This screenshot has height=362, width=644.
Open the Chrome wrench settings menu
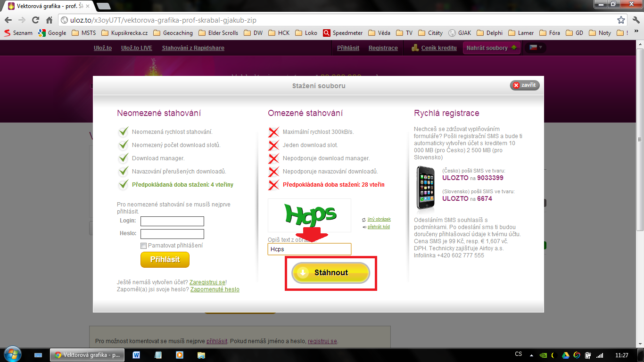[x=634, y=20]
